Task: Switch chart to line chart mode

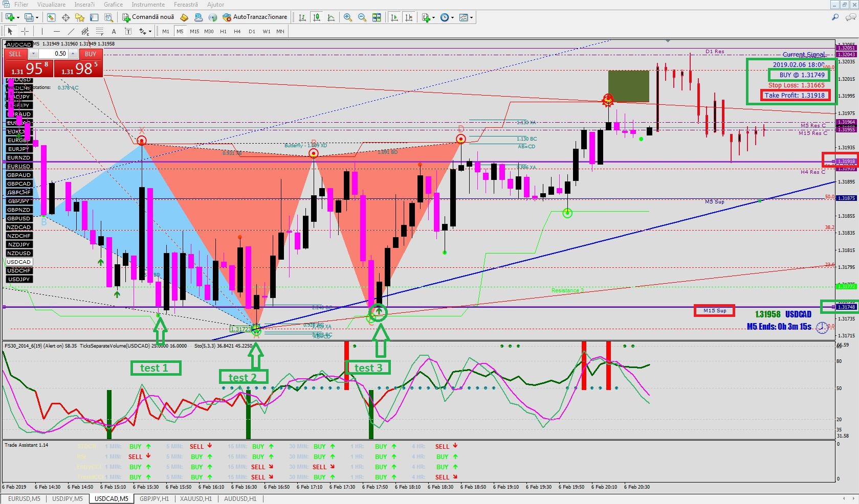Action: [331, 17]
